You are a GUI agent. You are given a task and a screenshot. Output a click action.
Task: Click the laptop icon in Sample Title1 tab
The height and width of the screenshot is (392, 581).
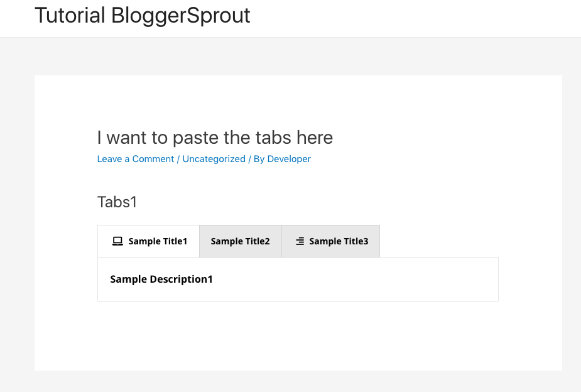click(117, 241)
